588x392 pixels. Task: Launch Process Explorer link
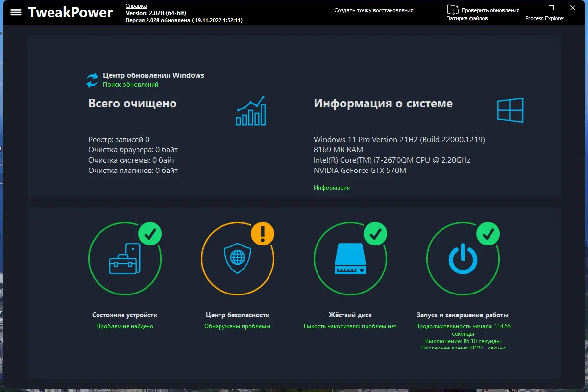pos(545,18)
